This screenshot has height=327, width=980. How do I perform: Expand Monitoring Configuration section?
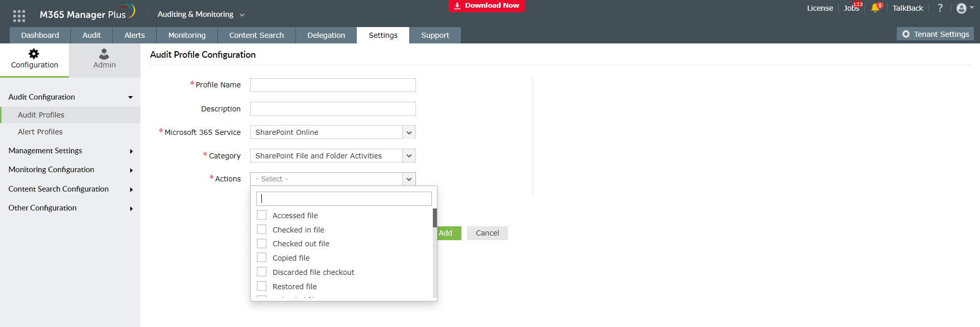point(70,170)
